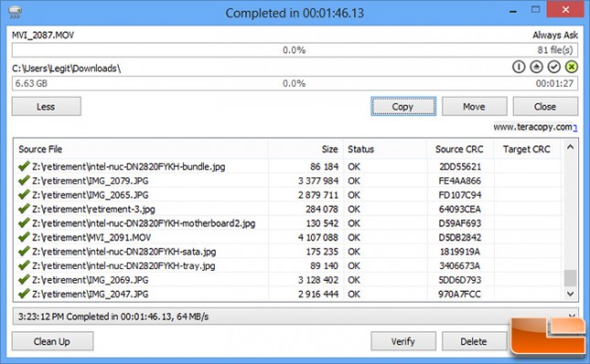The width and height of the screenshot is (590, 364).
Task: Click the file list scroll up arrow
Action: (571, 147)
